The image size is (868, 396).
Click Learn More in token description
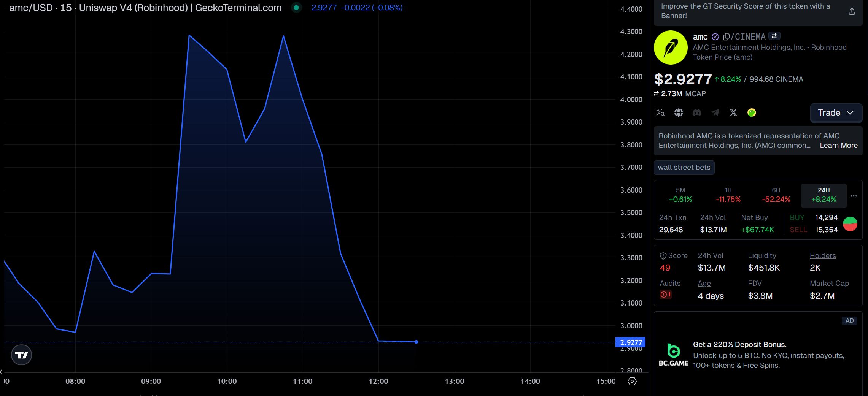coord(839,146)
